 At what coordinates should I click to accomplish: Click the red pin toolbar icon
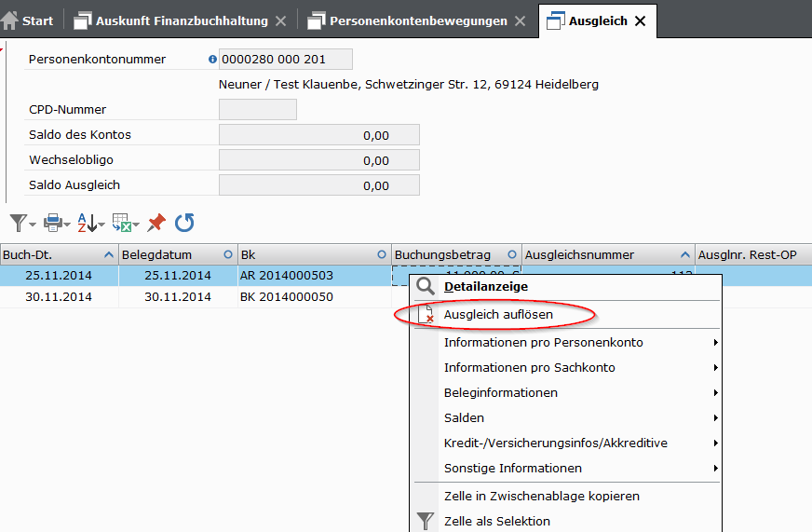pos(156,223)
